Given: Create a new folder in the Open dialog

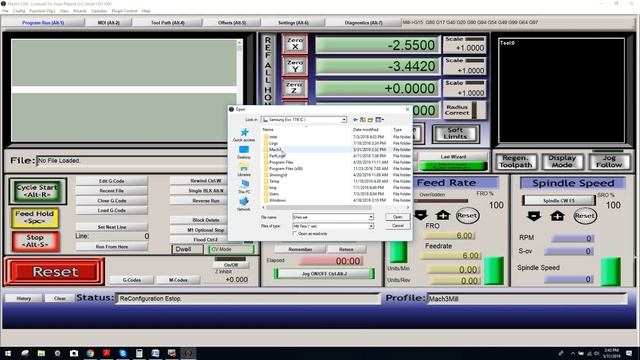Looking at the screenshot, I should coord(370,120).
